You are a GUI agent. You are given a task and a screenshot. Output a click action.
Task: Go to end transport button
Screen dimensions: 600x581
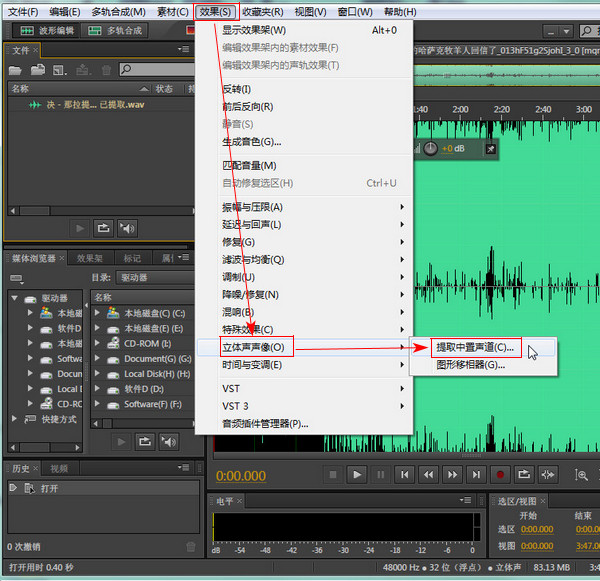point(476,475)
